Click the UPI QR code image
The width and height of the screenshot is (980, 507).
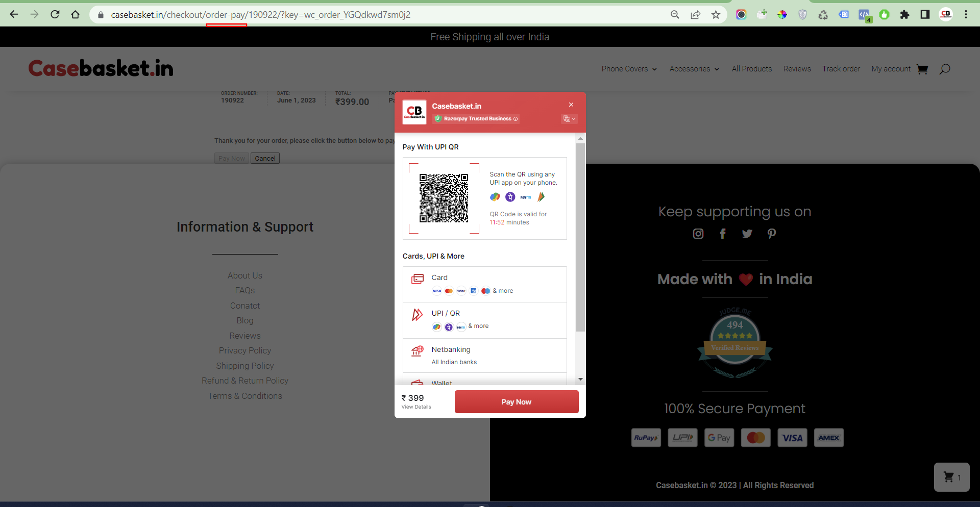(444, 198)
